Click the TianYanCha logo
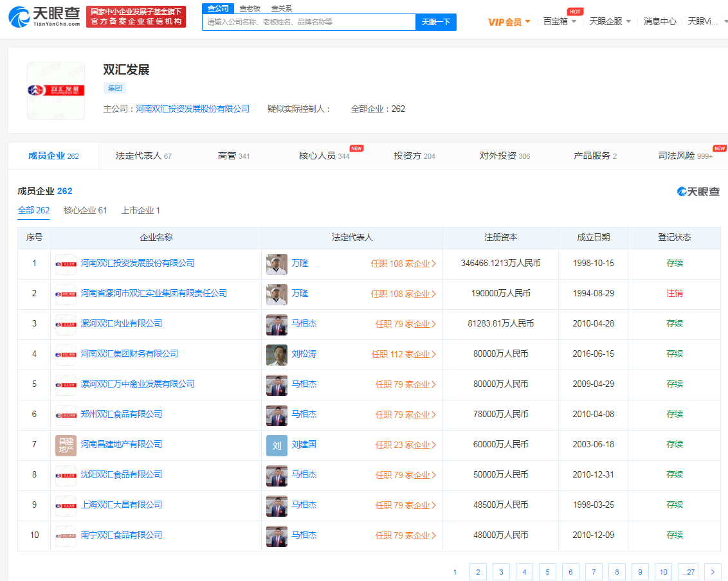The height and width of the screenshot is (581, 728). [x=44, y=17]
